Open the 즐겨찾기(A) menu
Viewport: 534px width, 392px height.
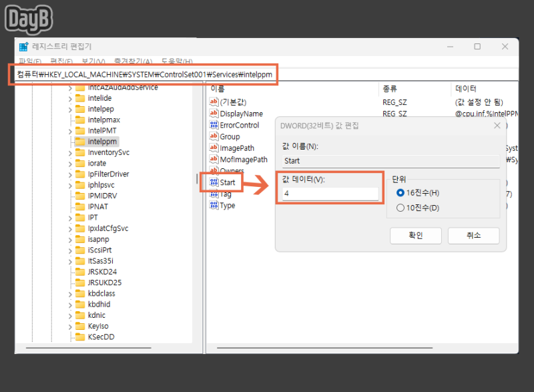pos(133,61)
